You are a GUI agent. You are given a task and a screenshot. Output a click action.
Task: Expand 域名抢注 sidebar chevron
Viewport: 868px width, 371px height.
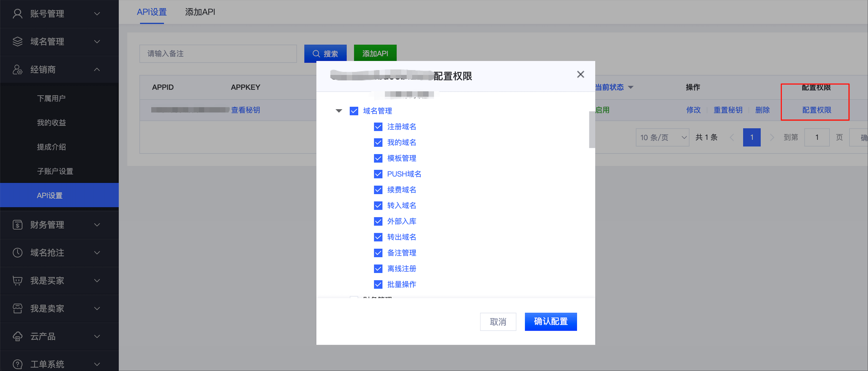click(x=97, y=253)
